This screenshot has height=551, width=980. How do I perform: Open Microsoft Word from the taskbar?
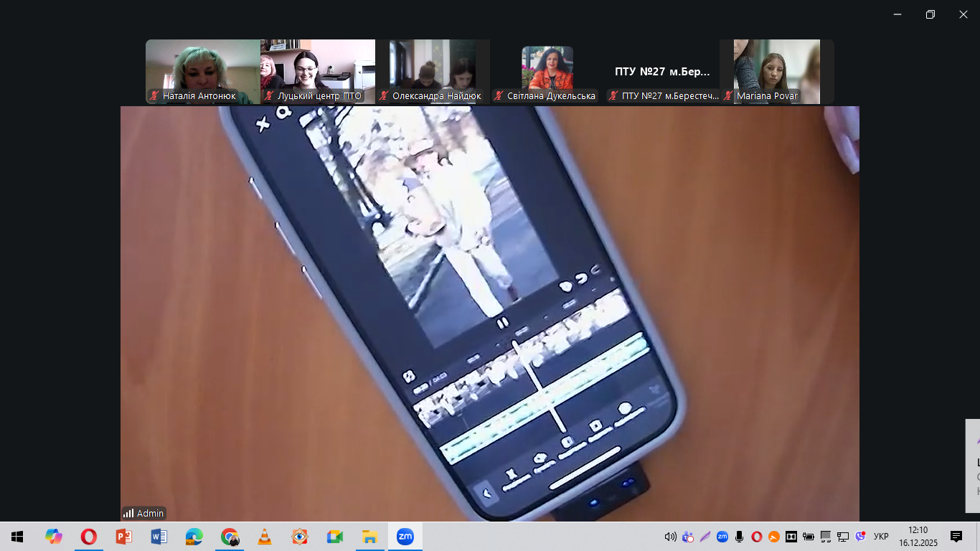click(159, 537)
